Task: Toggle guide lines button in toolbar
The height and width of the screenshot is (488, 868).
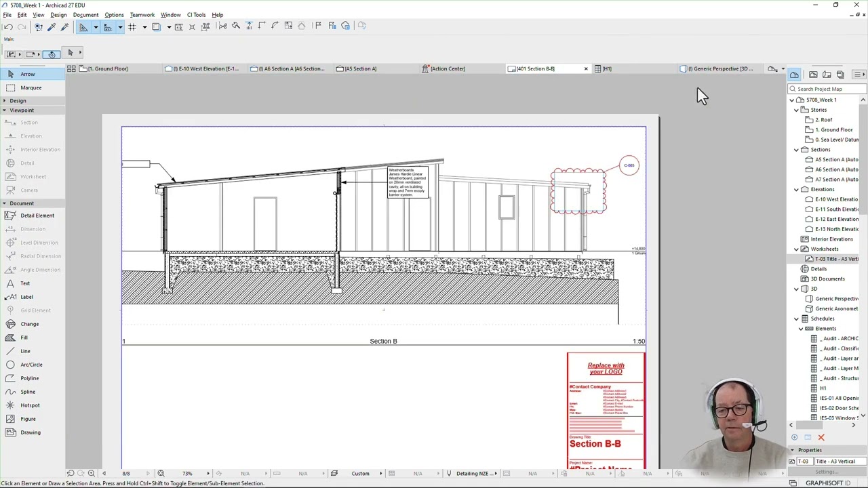Action: (83, 26)
